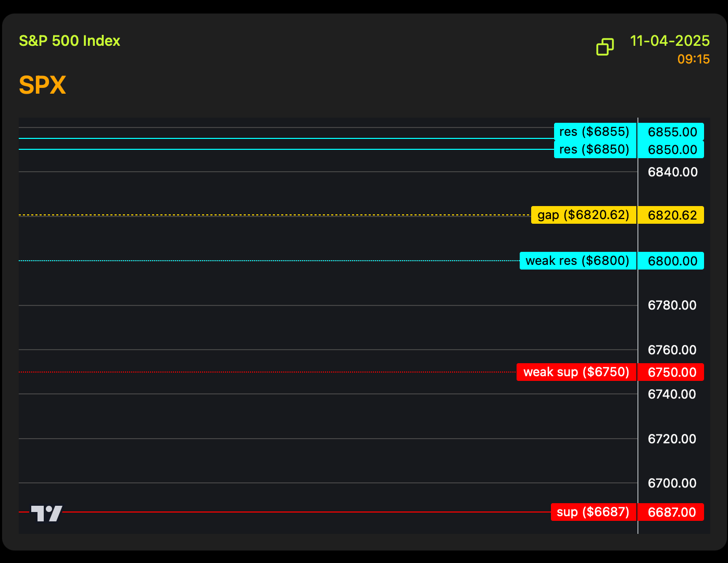Viewport: 728px width, 563px height.
Task: Select the SPX ticker symbol
Action: [42, 85]
